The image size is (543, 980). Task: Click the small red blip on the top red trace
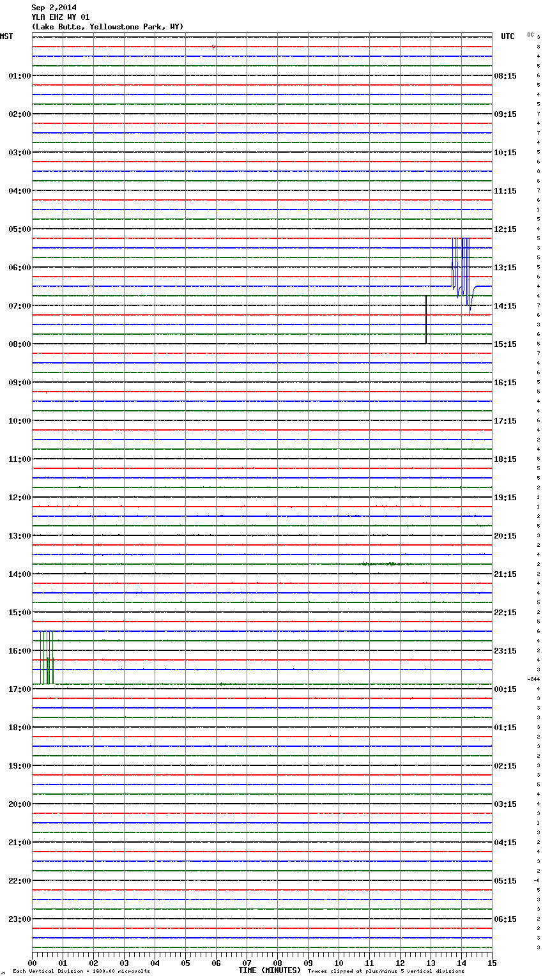[x=213, y=47]
